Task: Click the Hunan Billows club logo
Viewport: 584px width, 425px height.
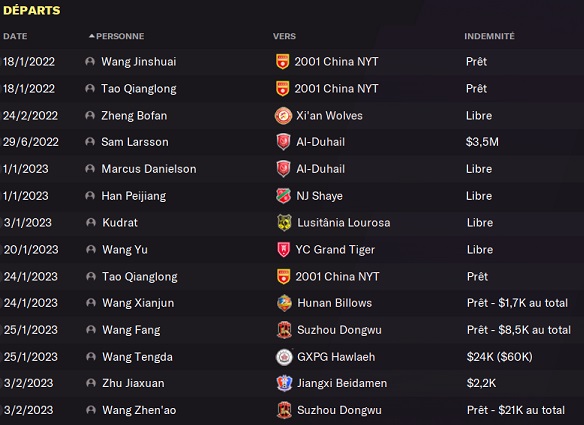Action: [x=284, y=303]
